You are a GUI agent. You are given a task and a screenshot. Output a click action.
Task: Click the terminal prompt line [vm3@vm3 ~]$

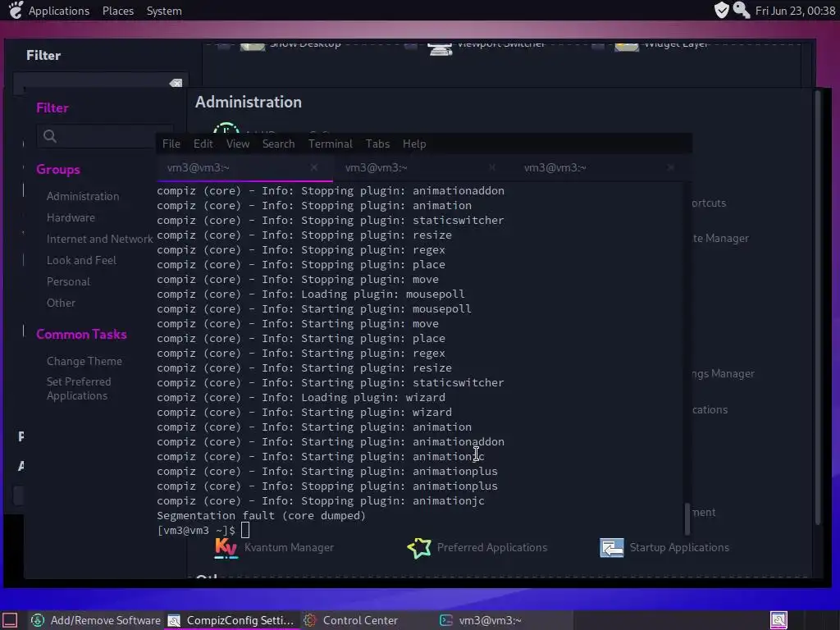[196, 531]
